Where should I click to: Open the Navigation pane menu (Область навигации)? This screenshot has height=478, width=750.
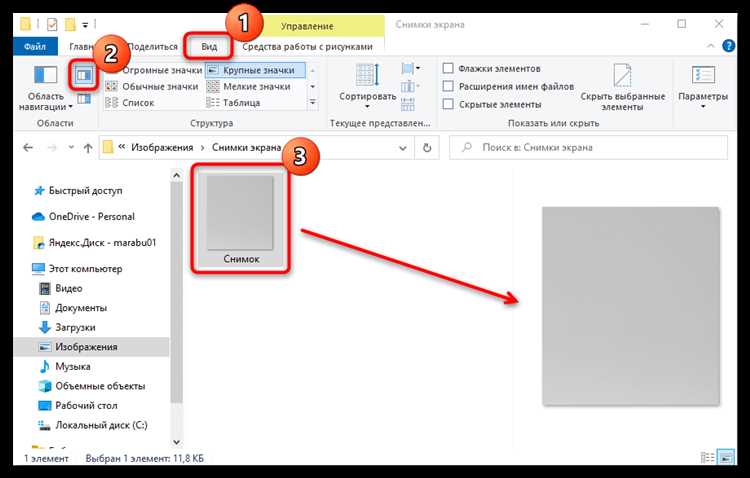[45, 88]
